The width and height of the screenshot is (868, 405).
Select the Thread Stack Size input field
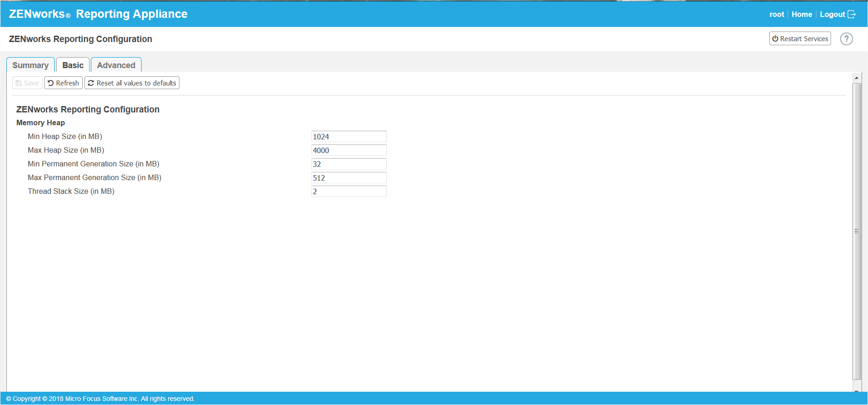click(349, 192)
